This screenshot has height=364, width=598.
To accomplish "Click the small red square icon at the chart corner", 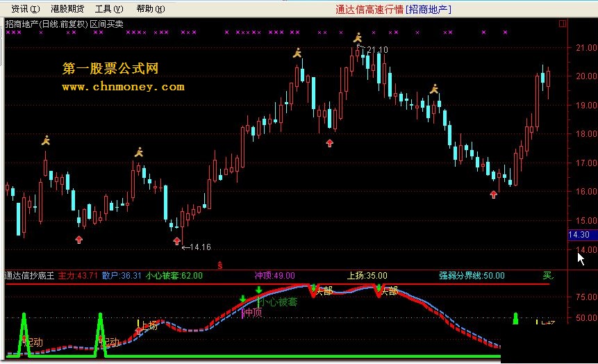I will pos(562,24).
